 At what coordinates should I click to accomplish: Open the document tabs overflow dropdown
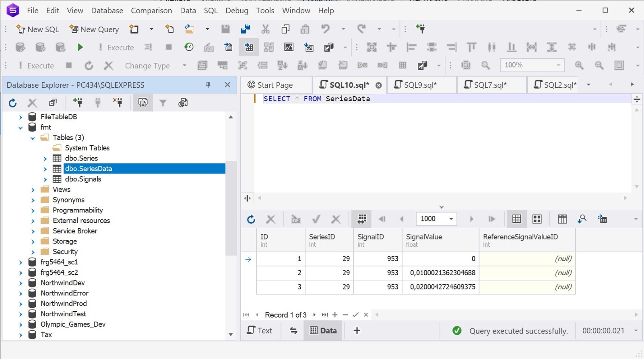pyautogui.click(x=588, y=85)
